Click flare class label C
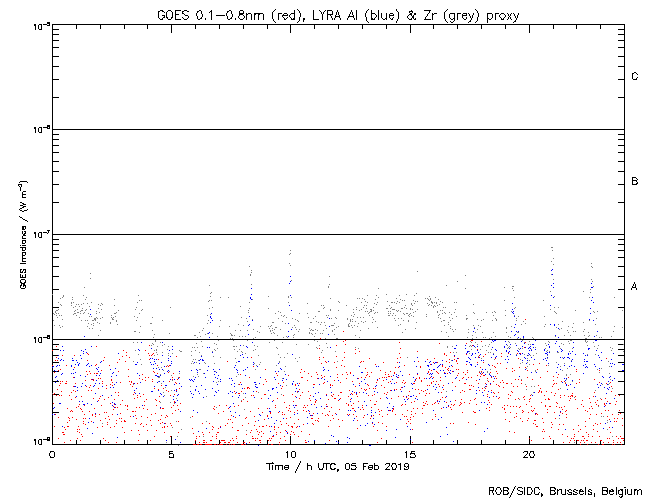This screenshot has height=500, width=650. [x=634, y=77]
